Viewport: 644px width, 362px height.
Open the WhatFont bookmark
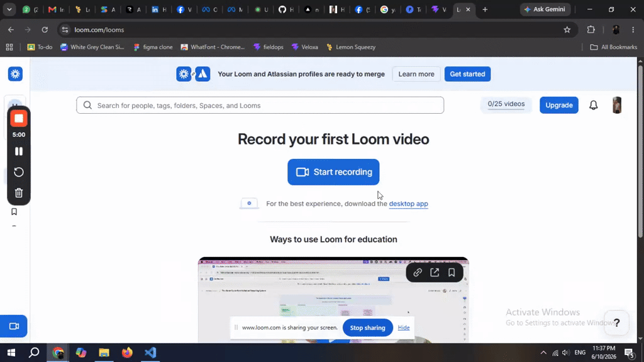click(x=213, y=47)
